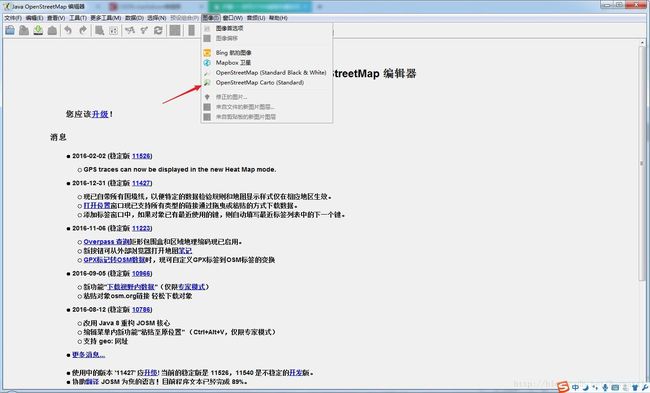Open the 音频(U) menu
Image resolution: width=650 pixels, height=393 pixels.
(255, 18)
